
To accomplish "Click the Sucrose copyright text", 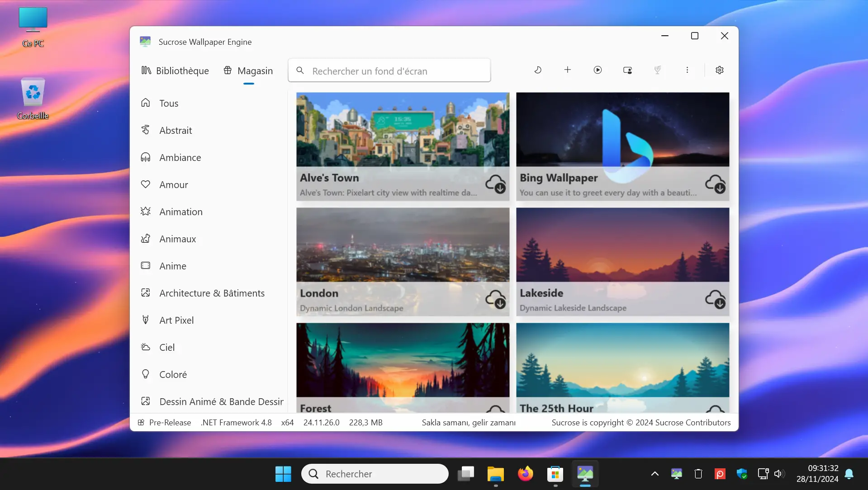I will [x=641, y=422].
